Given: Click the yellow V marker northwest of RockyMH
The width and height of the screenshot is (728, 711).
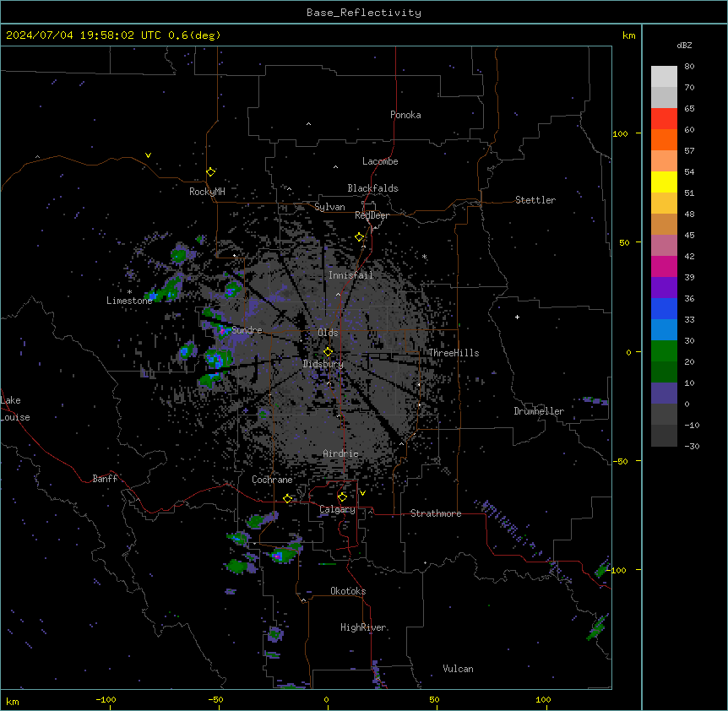Looking at the screenshot, I should pyautogui.click(x=148, y=155).
